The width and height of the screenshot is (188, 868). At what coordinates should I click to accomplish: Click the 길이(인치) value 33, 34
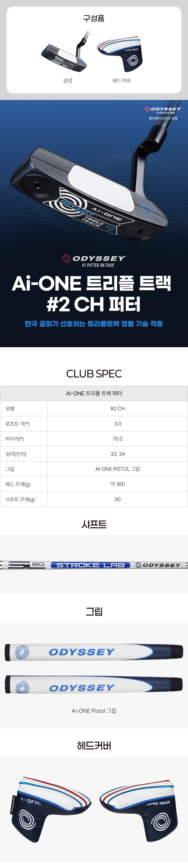coord(117,454)
